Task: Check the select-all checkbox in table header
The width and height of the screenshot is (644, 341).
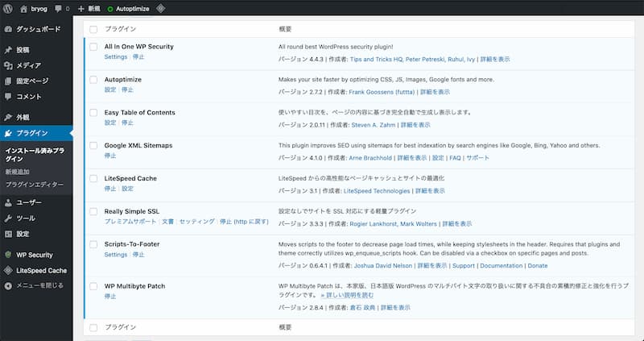Action: [93, 30]
